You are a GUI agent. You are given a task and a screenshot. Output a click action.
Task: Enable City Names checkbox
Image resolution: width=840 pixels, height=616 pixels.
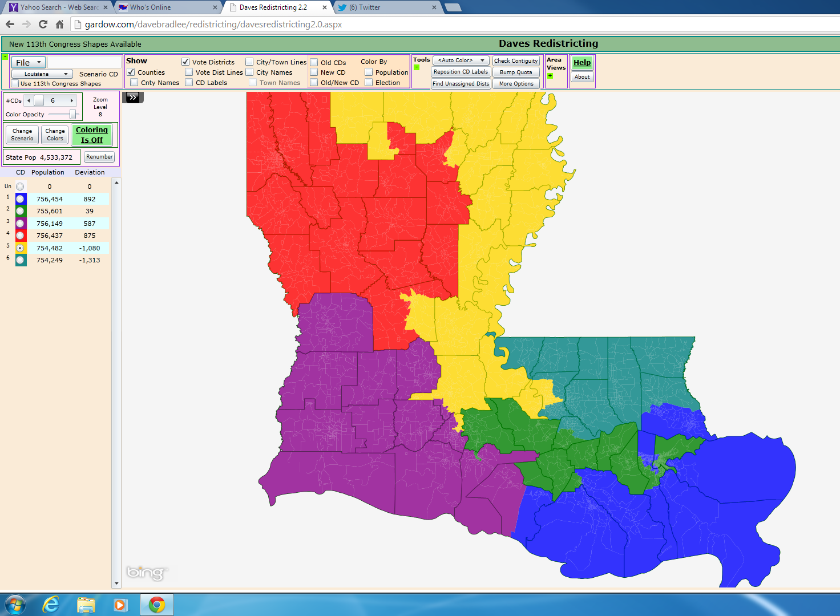(x=249, y=72)
